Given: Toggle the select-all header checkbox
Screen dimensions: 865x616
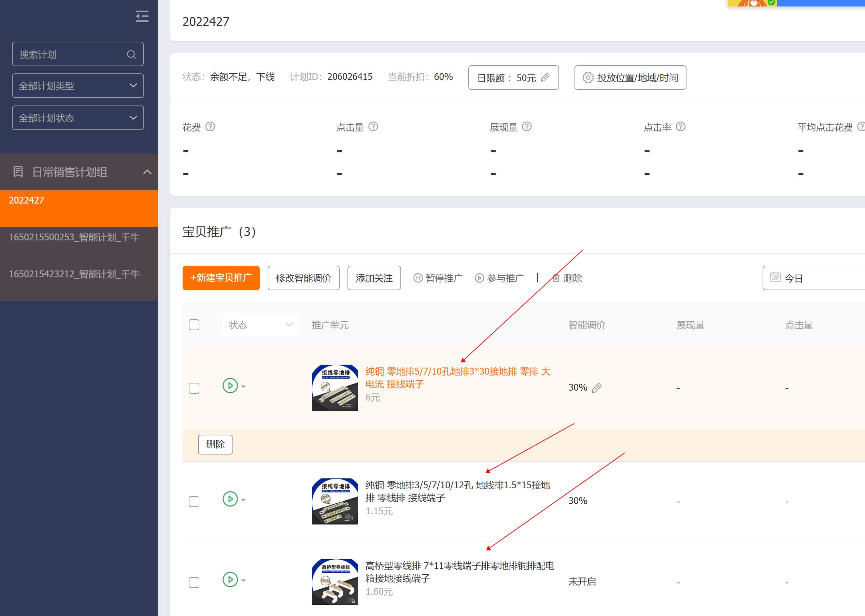Looking at the screenshot, I should pyautogui.click(x=194, y=325).
